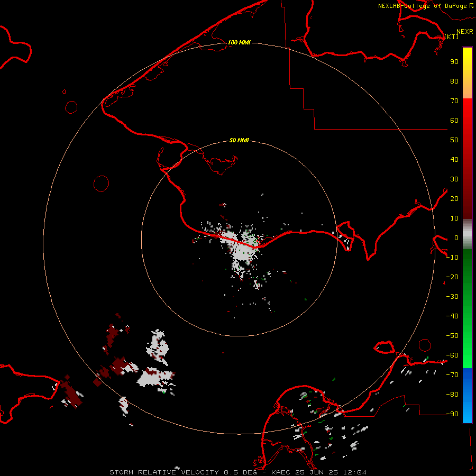Screen dimensions: 476x476
Task: Click the 30 value on velocity scale
Action: (454, 179)
